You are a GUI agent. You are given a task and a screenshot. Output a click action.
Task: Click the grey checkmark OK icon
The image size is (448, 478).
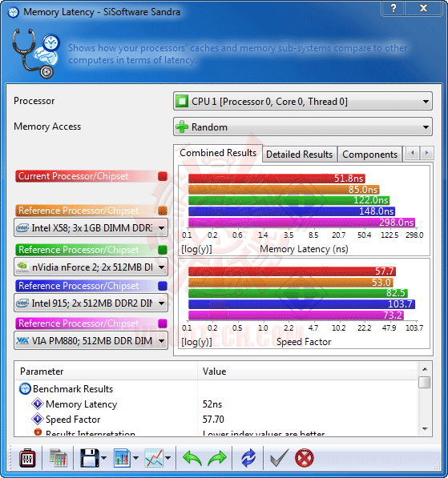click(279, 458)
